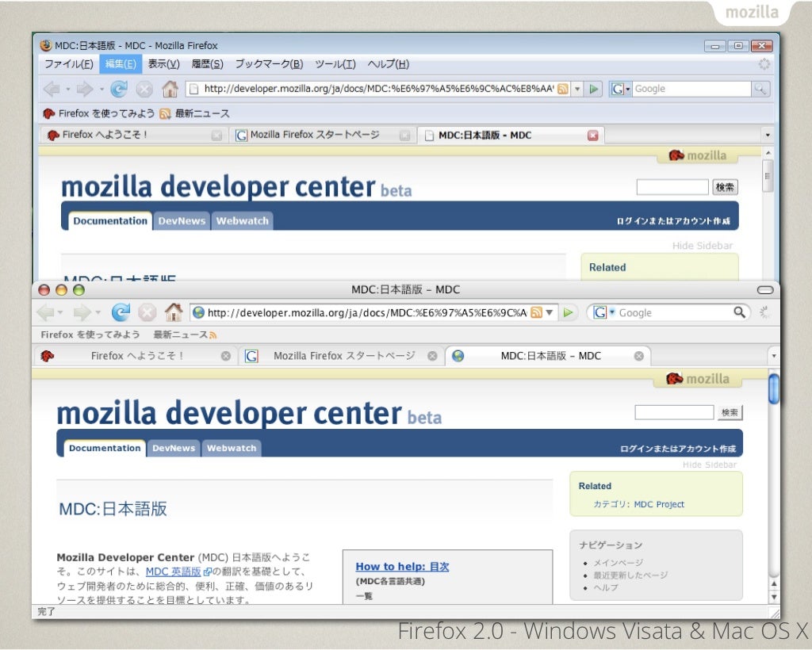The width and height of the screenshot is (812, 650).
Task: Click the toolbar toggle pill in Mac title bar
Action: coord(765,290)
